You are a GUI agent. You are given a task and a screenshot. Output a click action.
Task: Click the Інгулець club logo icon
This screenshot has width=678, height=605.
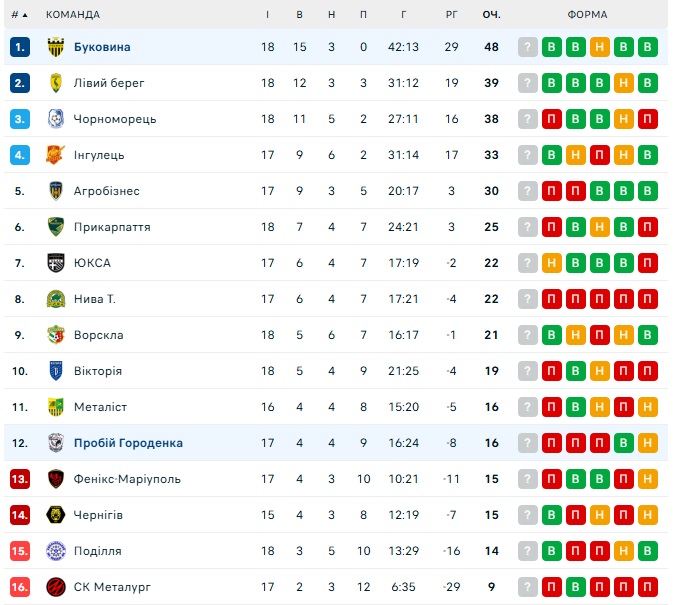(x=56, y=155)
